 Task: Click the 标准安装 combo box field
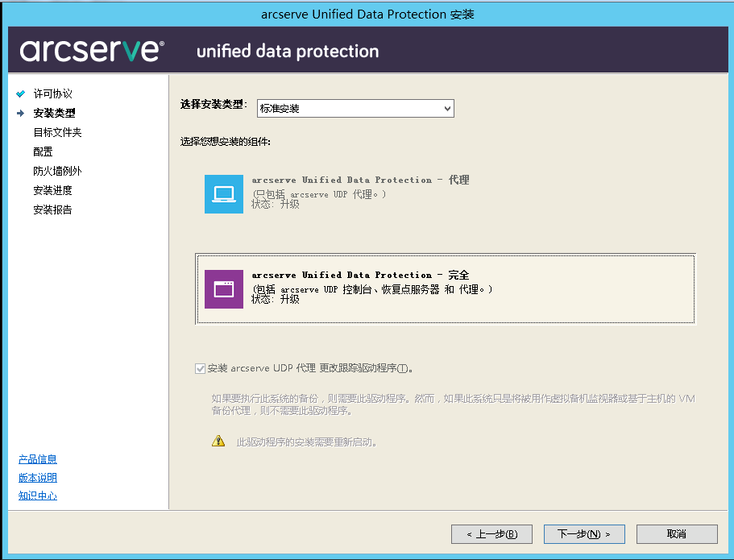coord(355,109)
